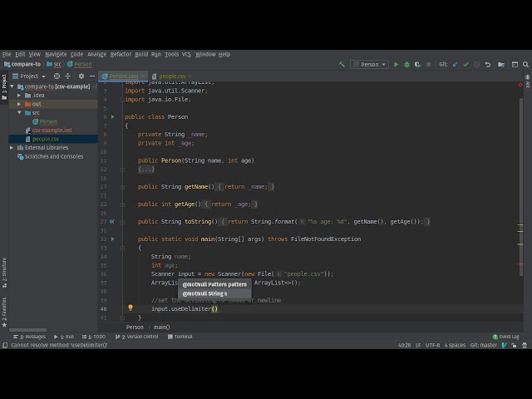
Task: Open the Terminal tool window
Action: pyautogui.click(x=180, y=337)
